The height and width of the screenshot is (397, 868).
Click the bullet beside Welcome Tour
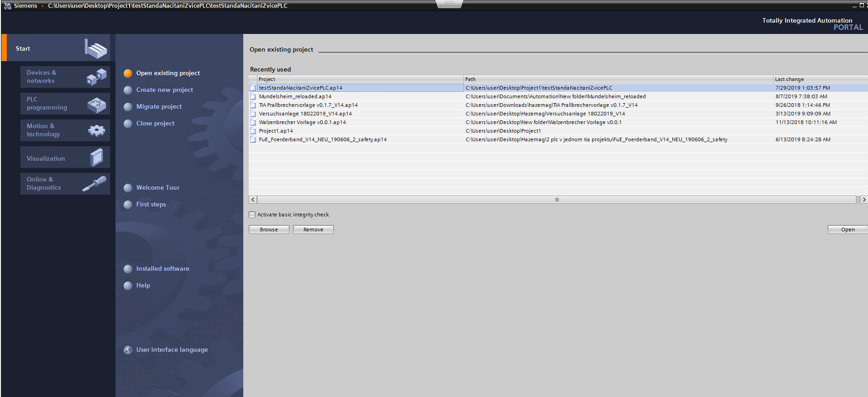click(x=128, y=188)
